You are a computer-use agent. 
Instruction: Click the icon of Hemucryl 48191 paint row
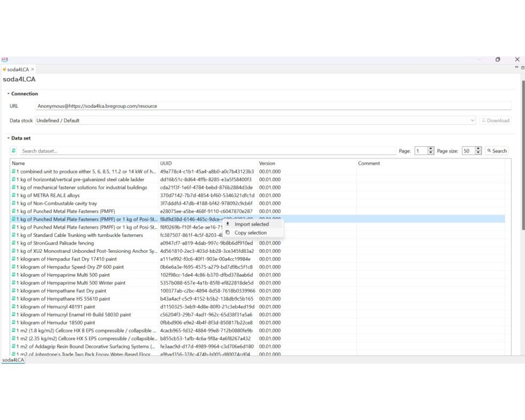[x=14, y=307]
